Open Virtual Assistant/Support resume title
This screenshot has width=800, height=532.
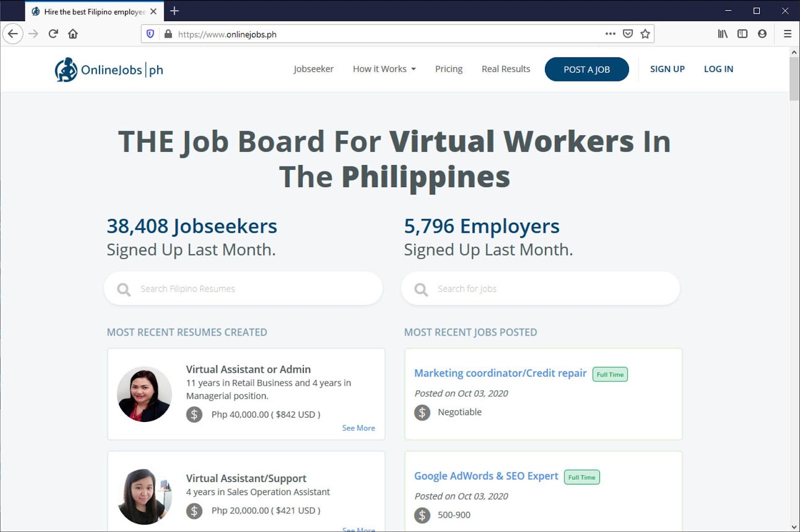[x=246, y=478]
